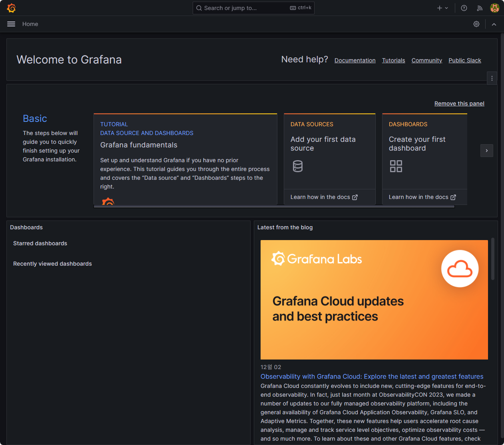Image resolution: width=504 pixels, height=445 pixels.
Task: Click Recently viewed dashboards heading
Action: pos(52,264)
